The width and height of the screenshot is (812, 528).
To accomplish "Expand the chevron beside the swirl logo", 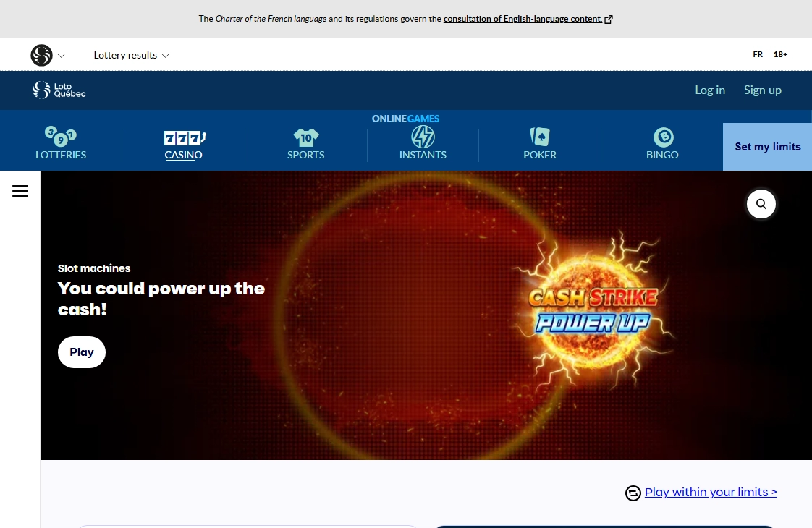I will [x=61, y=56].
